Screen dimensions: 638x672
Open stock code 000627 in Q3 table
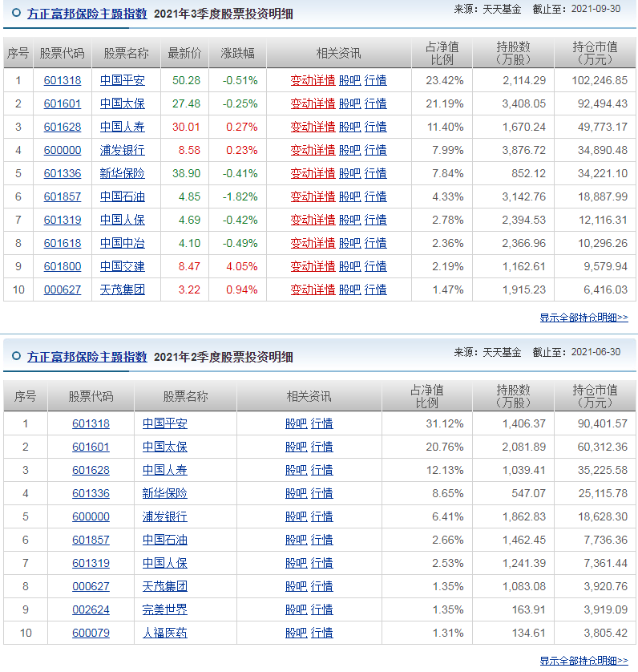63,289
